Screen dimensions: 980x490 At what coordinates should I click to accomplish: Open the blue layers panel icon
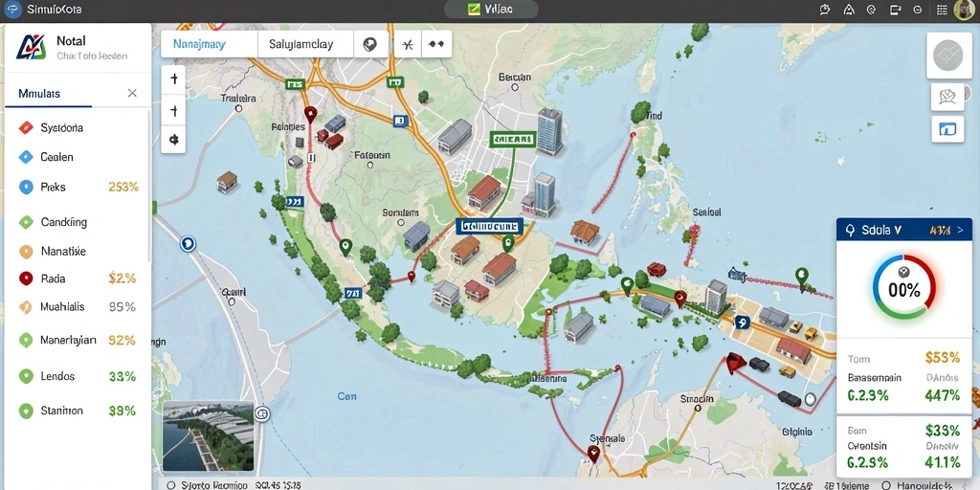pos(947,129)
